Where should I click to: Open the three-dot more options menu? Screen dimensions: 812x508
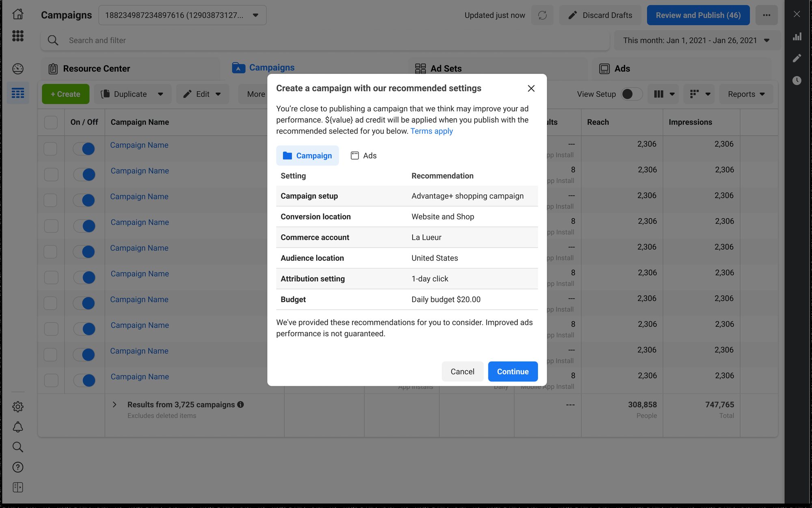(767, 15)
